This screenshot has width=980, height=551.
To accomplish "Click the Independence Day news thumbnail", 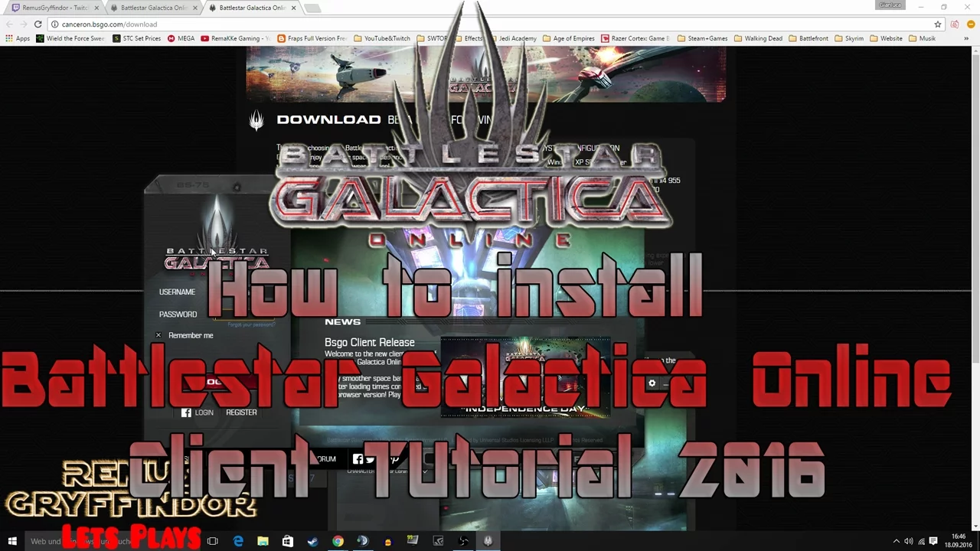I will (x=525, y=378).
